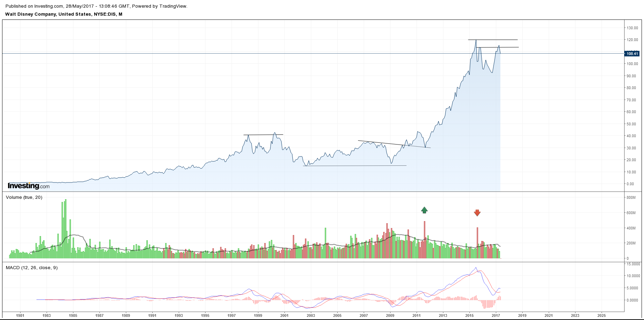Click the 800M volume axis label
644x320 pixels.
click(631, 197)
